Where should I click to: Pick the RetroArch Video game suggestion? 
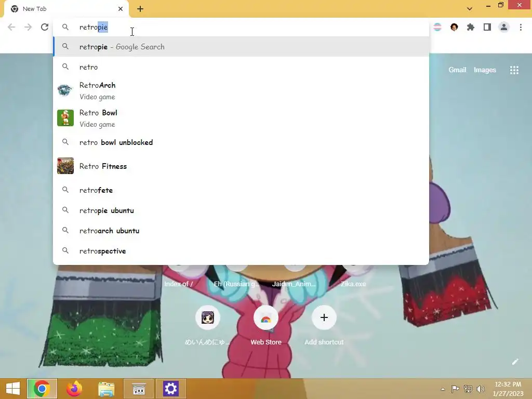pos(241,90)
